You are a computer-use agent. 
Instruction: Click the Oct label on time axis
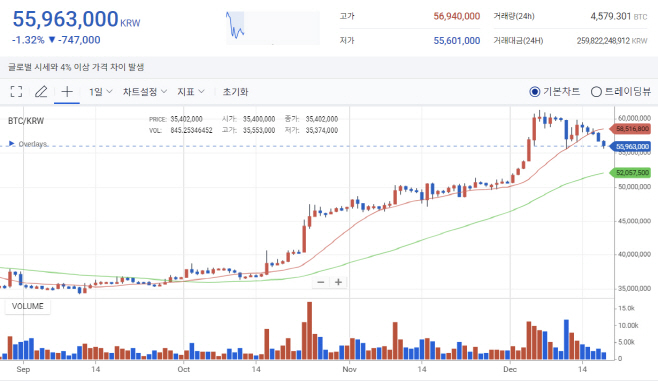click(183, 369)
